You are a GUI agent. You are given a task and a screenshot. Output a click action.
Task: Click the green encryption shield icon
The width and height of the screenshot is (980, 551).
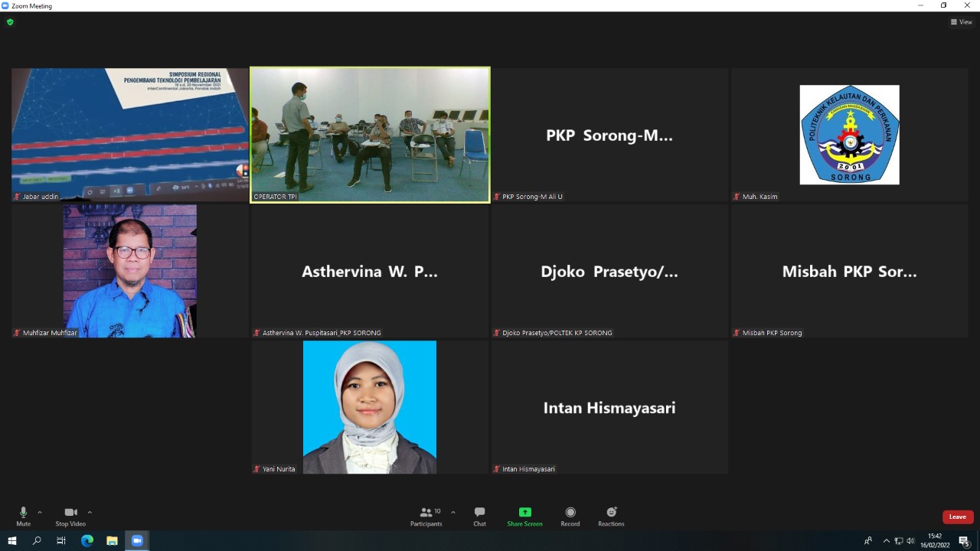(x=10, y=22)
